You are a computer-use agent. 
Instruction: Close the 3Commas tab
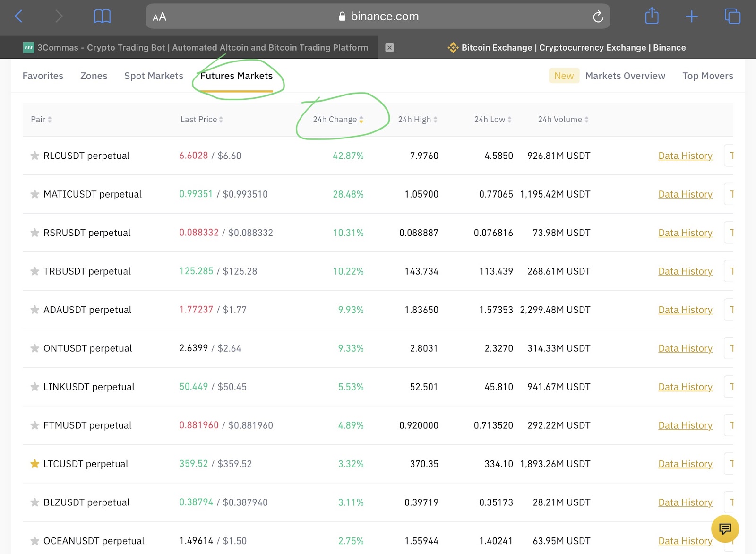389,47
